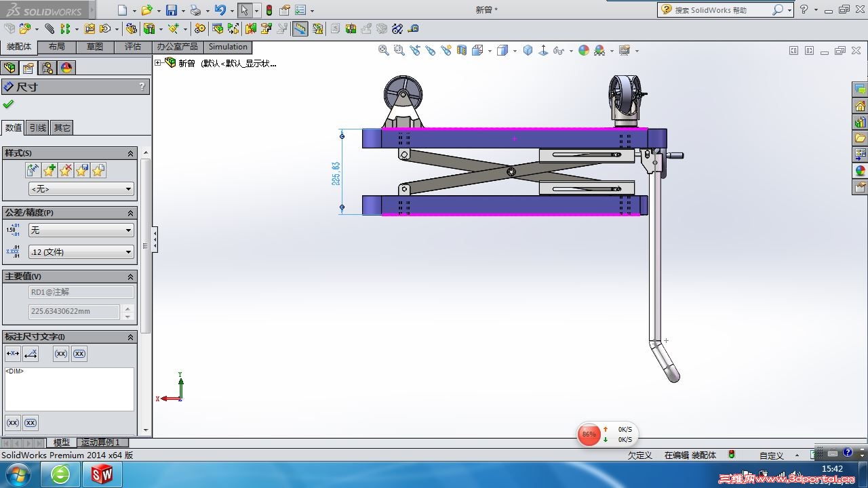Viewport: 868px width, 488px height.
Task: Toggle the bottom-left (xx) text symbol button
Action: tap(13, 423)
